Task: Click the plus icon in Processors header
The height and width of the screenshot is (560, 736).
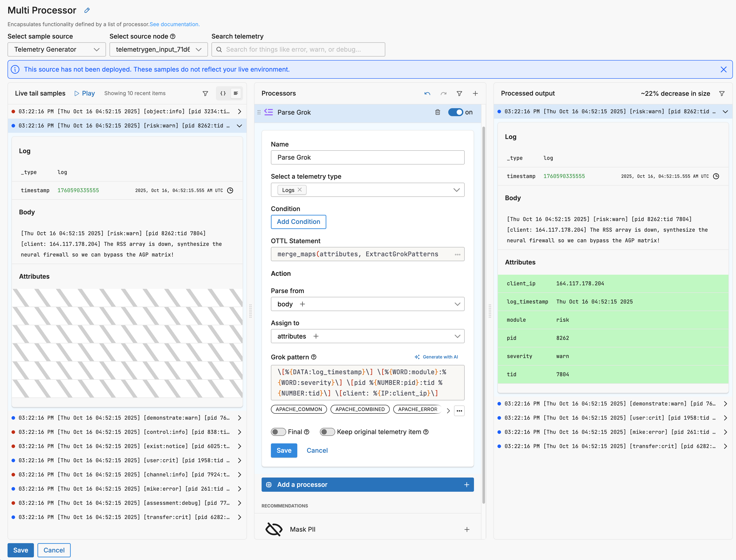Action: click(475, 94)
